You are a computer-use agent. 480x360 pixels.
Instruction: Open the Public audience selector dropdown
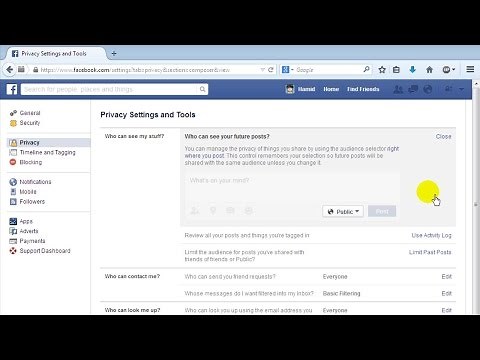343,211
